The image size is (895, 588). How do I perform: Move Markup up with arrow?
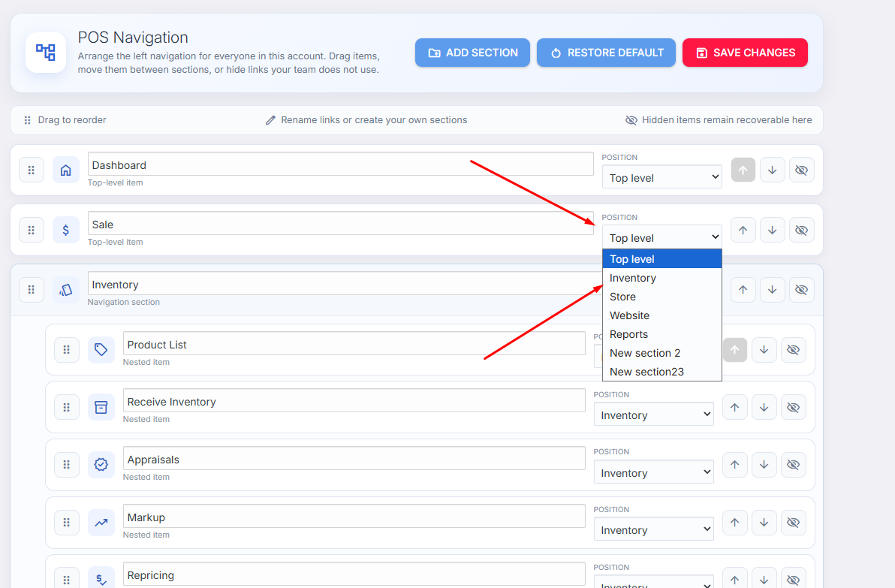click(x=735, y=523)
